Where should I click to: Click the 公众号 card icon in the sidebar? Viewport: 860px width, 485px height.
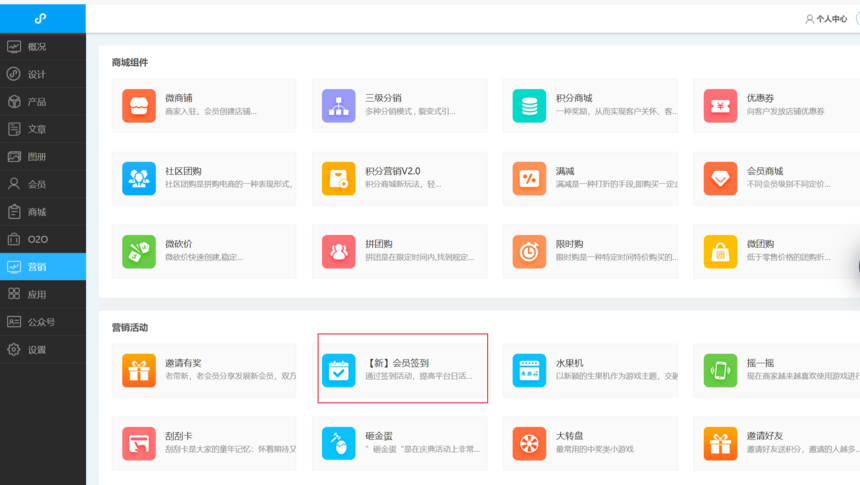(14, 322)
